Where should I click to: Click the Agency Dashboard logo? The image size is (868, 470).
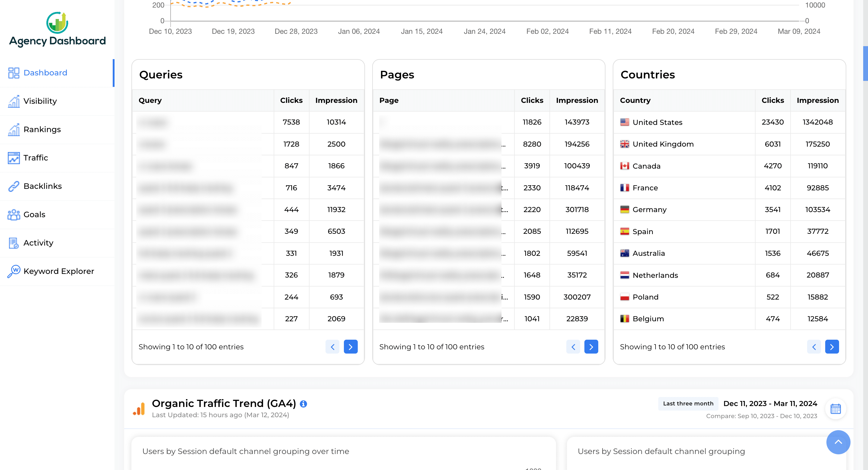[x=57, y=29]
